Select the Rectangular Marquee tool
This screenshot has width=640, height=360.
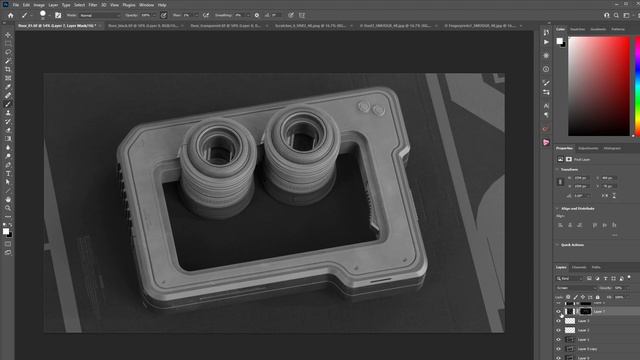[8, 44]
